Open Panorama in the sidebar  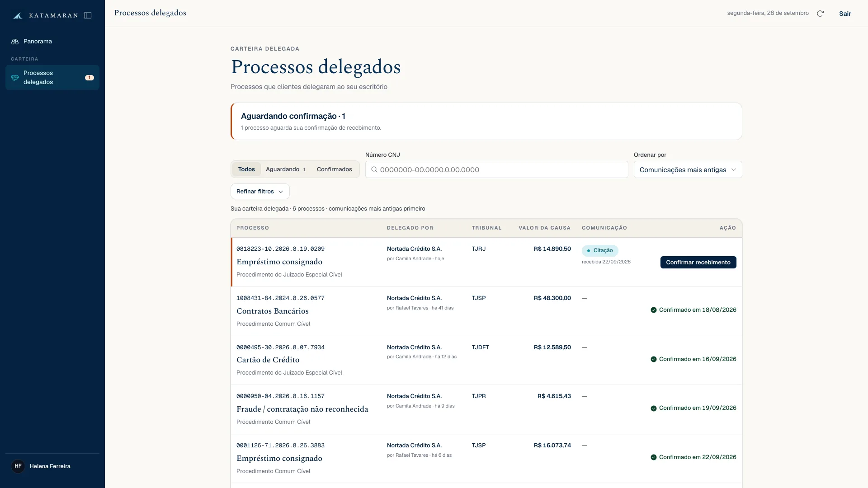52,42
